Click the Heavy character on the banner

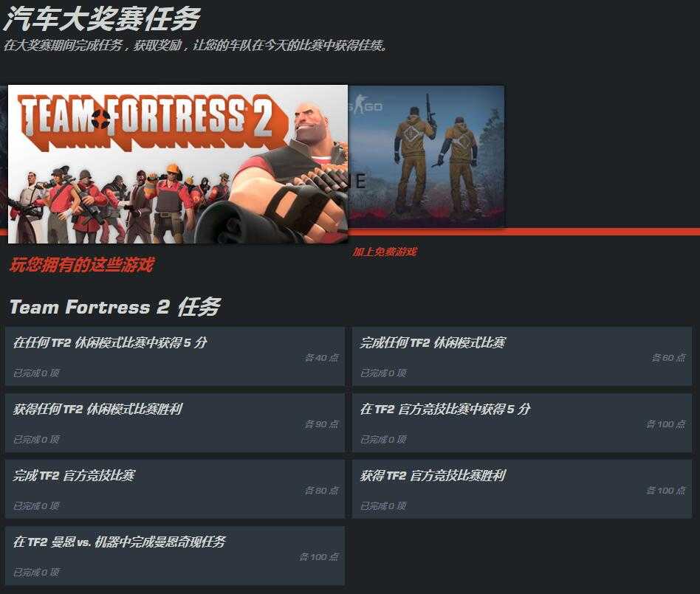coord(290,179)
